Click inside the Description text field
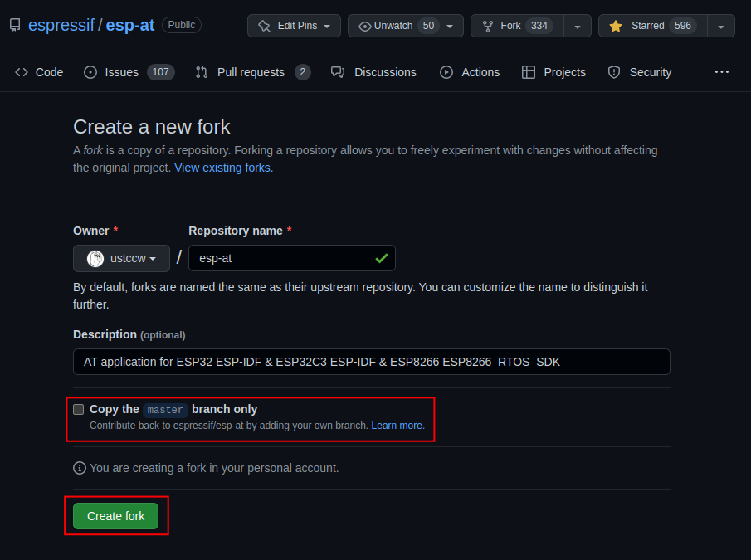The height and width of the screenshot is (560, 751). tap(372, 362)
